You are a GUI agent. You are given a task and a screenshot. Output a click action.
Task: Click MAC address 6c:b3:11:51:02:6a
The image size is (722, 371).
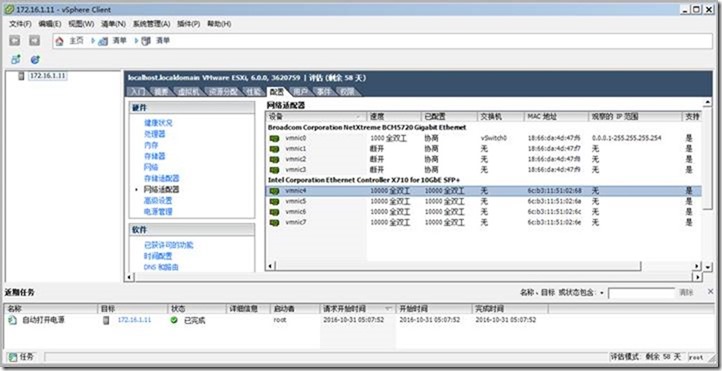tap(554, 201)
